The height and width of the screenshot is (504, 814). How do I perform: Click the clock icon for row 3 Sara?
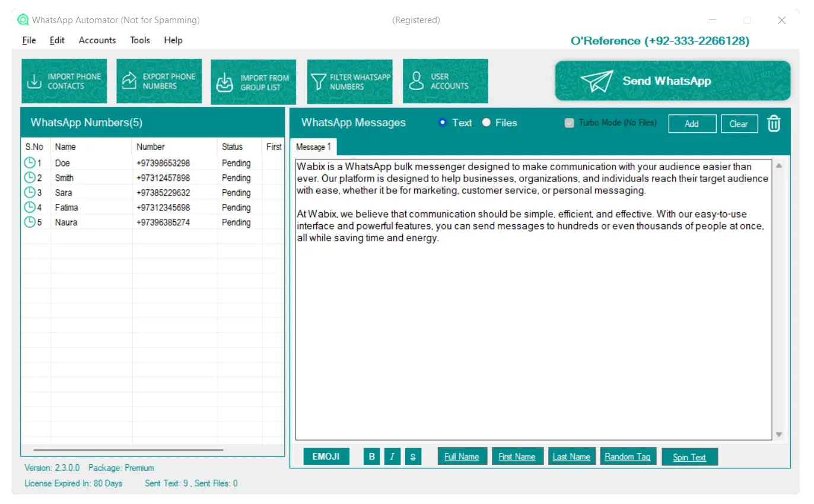click(30, 192)
